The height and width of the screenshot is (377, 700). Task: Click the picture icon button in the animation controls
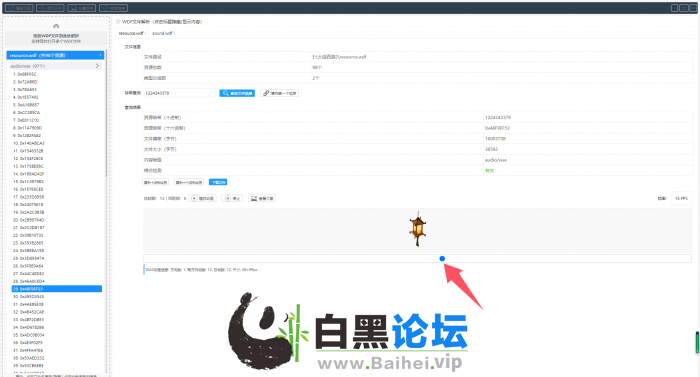pyautogui.click(x=262, y=198)
